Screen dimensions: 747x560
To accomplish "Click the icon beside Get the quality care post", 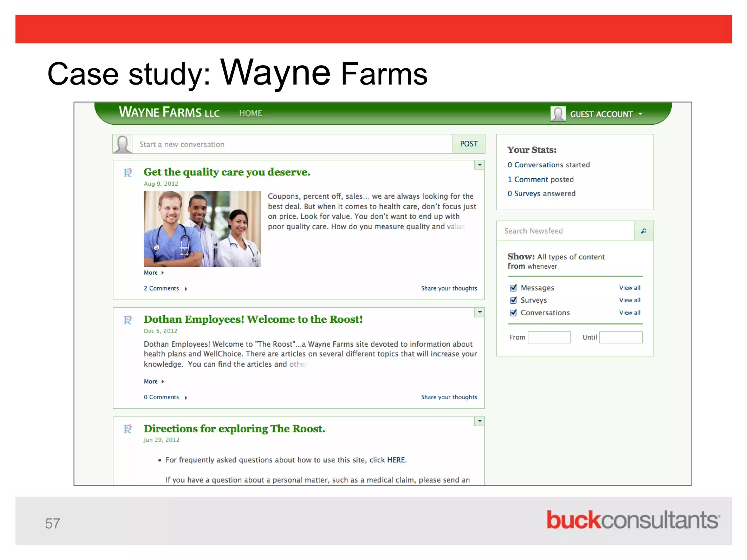I will tap(128, 172).
